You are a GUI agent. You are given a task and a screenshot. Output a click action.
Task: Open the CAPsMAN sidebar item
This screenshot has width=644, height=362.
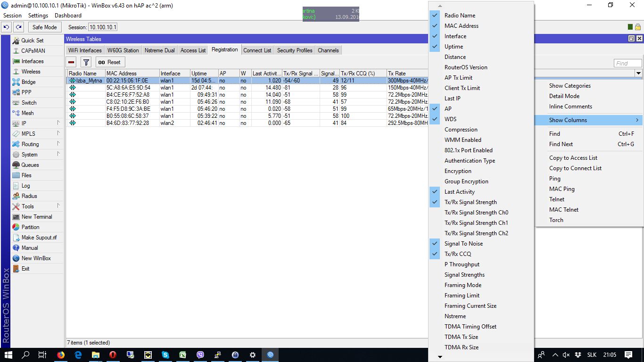tap(37, 51)
